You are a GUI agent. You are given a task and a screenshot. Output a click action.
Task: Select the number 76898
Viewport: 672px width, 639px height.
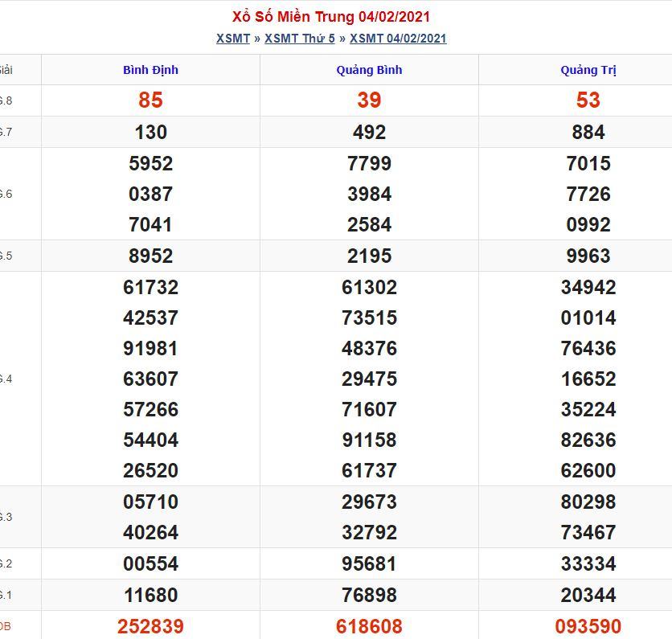369,595
